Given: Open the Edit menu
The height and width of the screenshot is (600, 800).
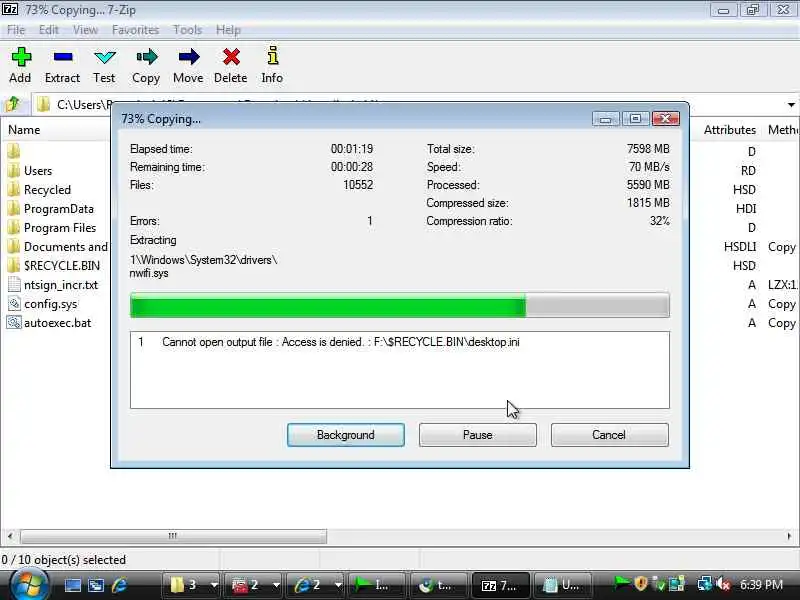Looking at the screenshot, I should pos(48,30).
